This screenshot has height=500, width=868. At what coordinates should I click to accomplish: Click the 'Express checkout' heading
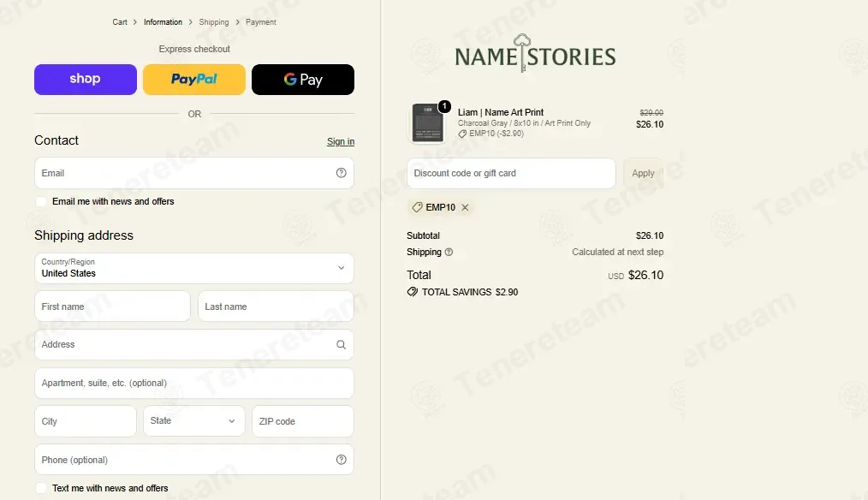pos(194,49)
